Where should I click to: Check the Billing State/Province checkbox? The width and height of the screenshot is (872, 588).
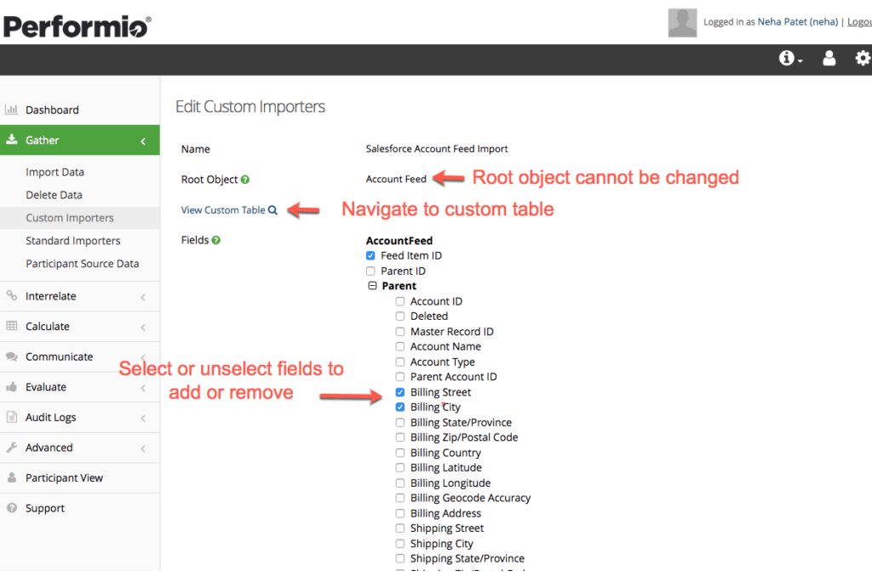point(400,422)
